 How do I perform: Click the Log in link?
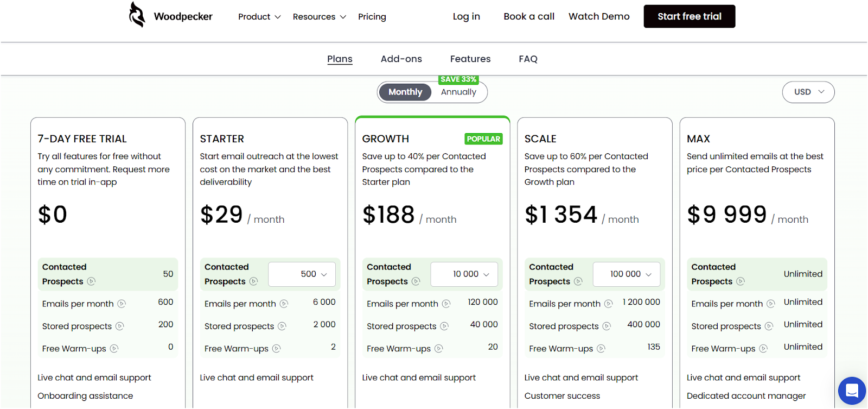pyautogui.click(x=467, y=16)
